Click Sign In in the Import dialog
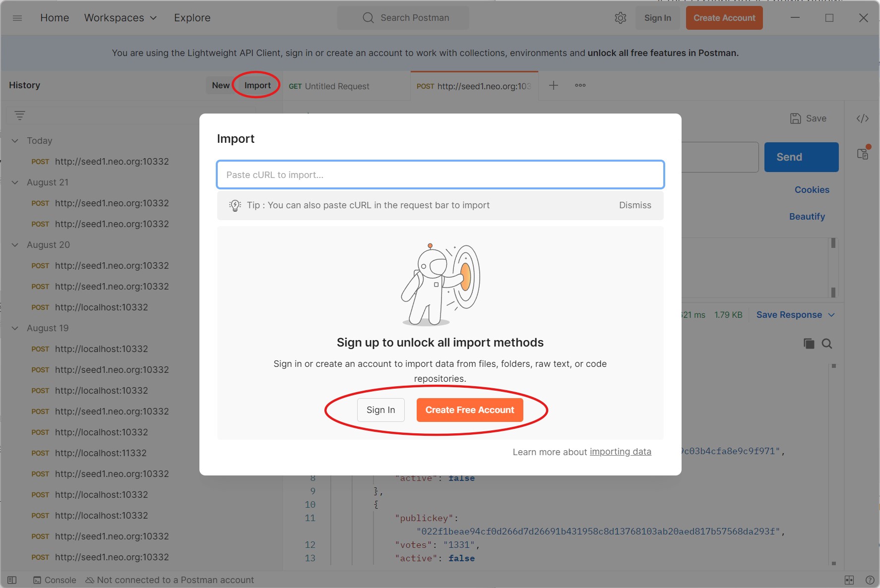 pyautogui.click(x=381, y=410)
